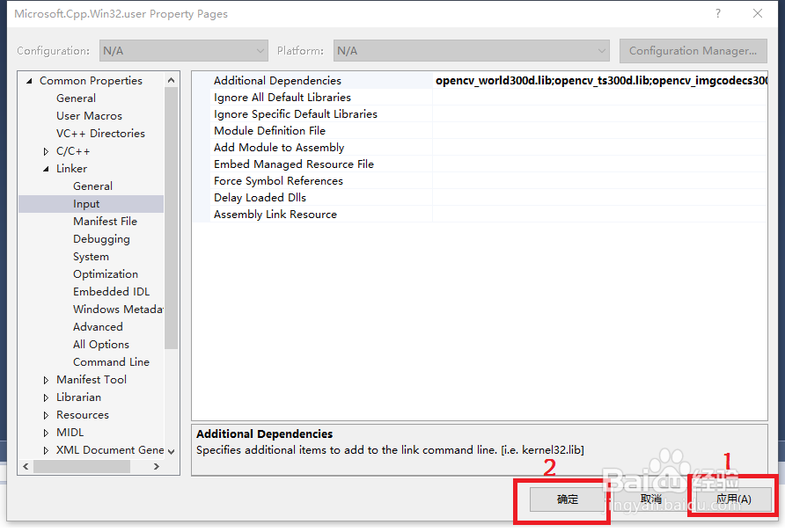The height and width of the screenshot is (532, 785).
Task: Select the Librarian tree item
Action: click(78, 397)
